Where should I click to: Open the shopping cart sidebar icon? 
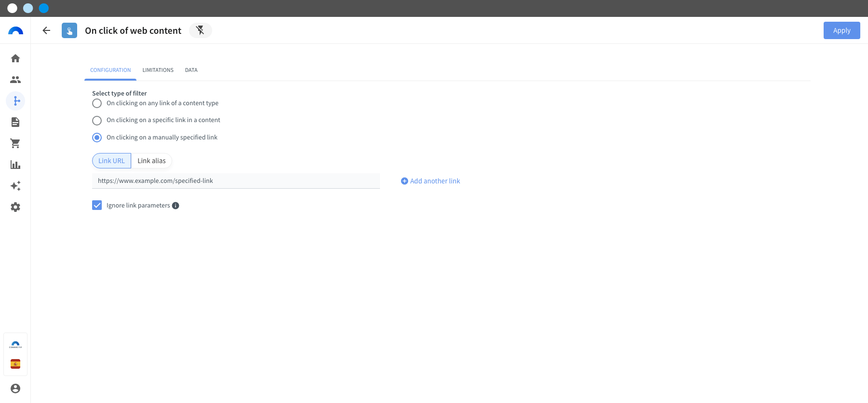click(15, 143)
